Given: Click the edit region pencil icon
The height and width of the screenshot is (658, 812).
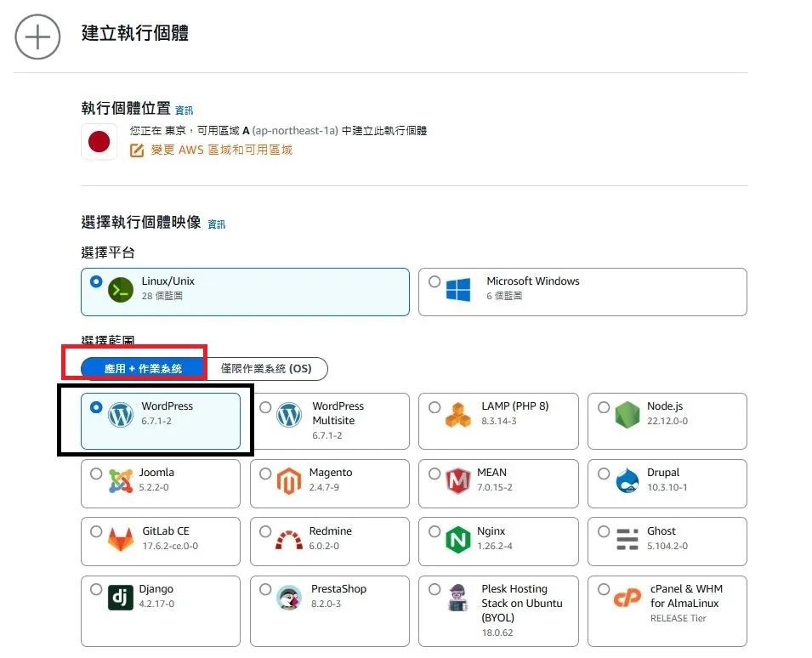Looking at the screenshot, I should coord(137,150).
